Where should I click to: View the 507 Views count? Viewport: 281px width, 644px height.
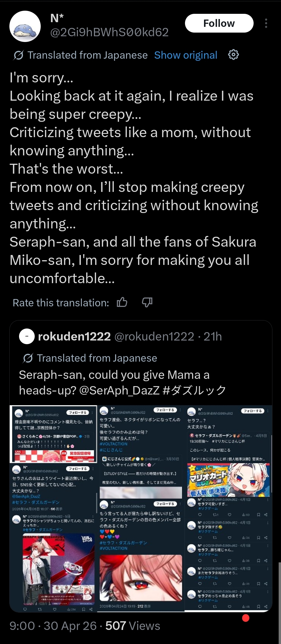(x=133, y=626)
